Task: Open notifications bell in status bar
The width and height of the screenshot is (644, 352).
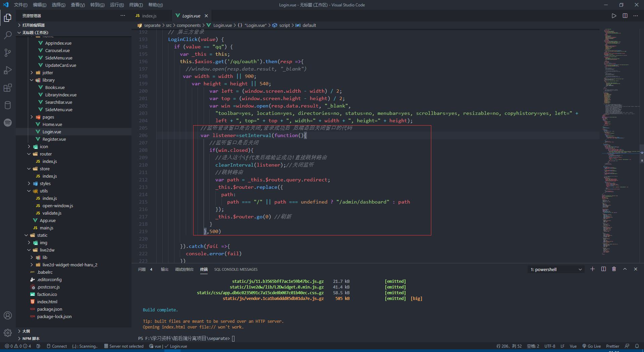Action: pyautogui.click(x=637, y=346)
